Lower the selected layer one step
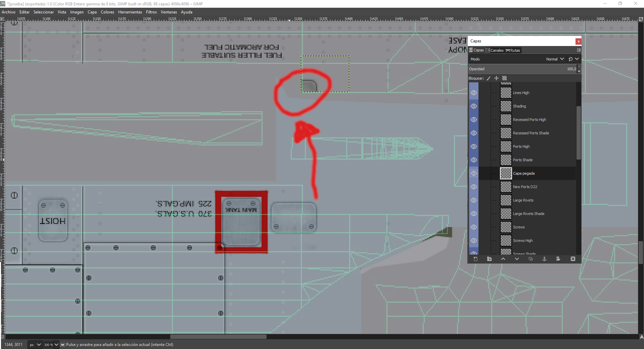 click(517, 259)
